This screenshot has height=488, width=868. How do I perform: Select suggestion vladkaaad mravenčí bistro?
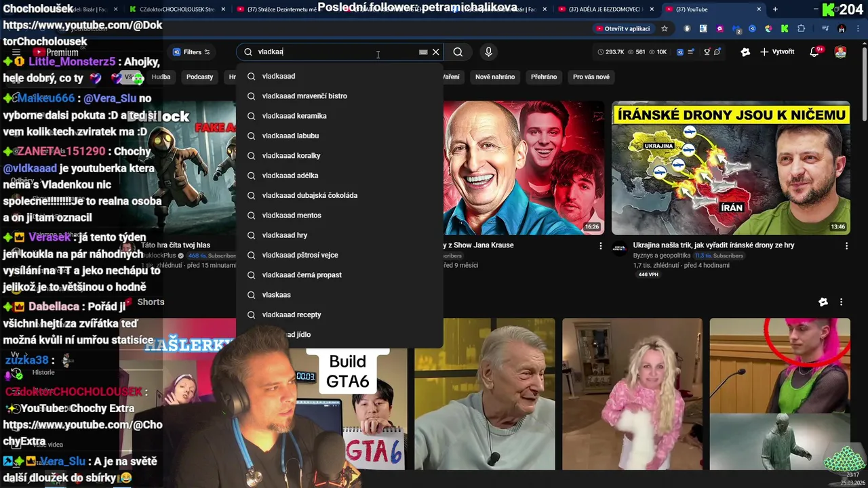pos(339,96)
